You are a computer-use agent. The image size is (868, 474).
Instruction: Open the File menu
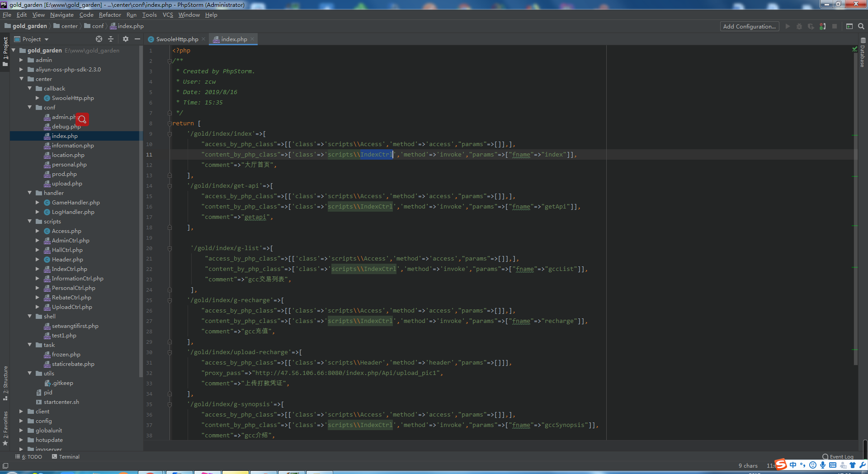(x=7, y=15)
